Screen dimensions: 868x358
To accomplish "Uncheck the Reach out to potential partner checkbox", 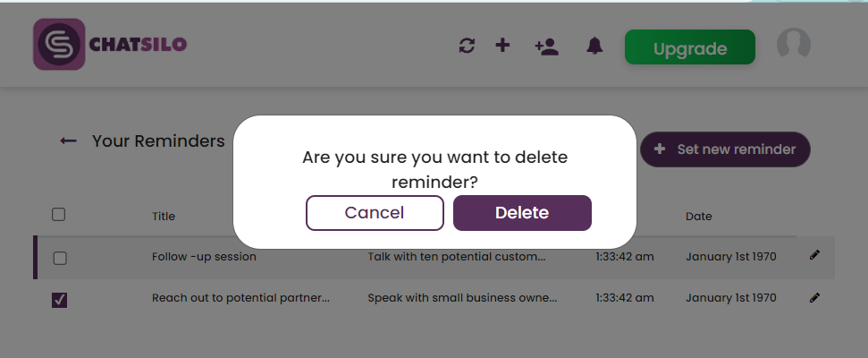I will (60, 300).
